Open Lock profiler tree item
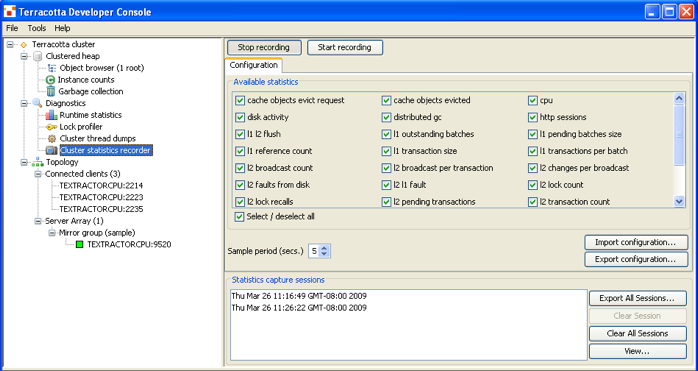The height and width of the screenshot is (371, 698). [x=81, y=127]
